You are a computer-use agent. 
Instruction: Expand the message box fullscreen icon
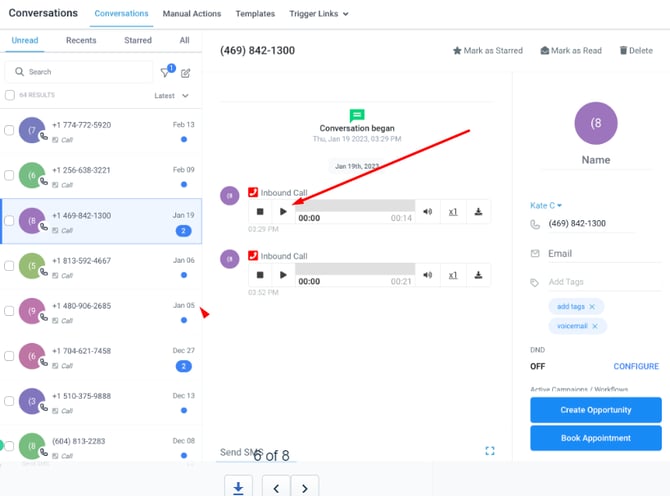490,451
